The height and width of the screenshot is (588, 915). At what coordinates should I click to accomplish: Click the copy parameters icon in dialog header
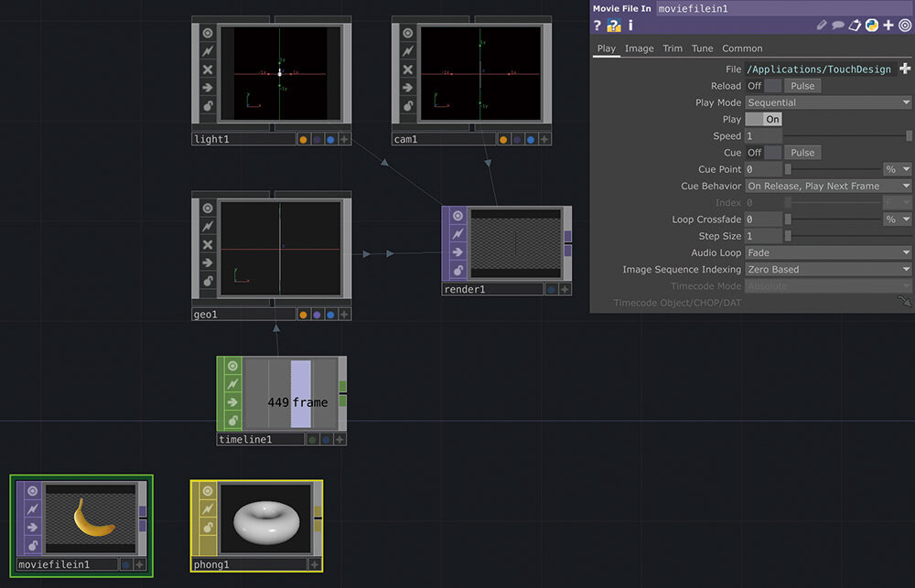click(x=855, y=25)
